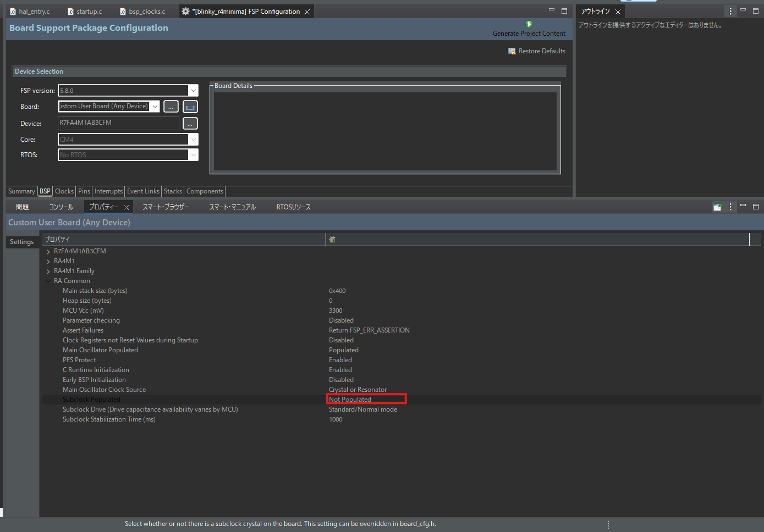Click the Standard/Normal mode value

click(x=363, y=409)
